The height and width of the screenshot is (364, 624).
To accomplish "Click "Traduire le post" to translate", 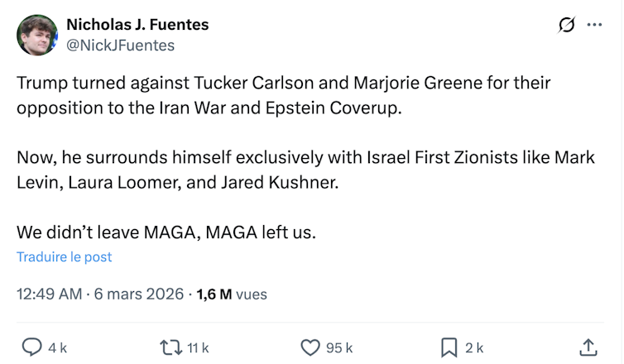I will pos(65,256).
